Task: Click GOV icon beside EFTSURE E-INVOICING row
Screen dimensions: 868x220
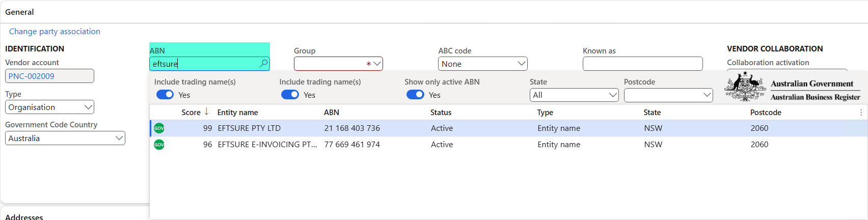Action: (159, 145)
